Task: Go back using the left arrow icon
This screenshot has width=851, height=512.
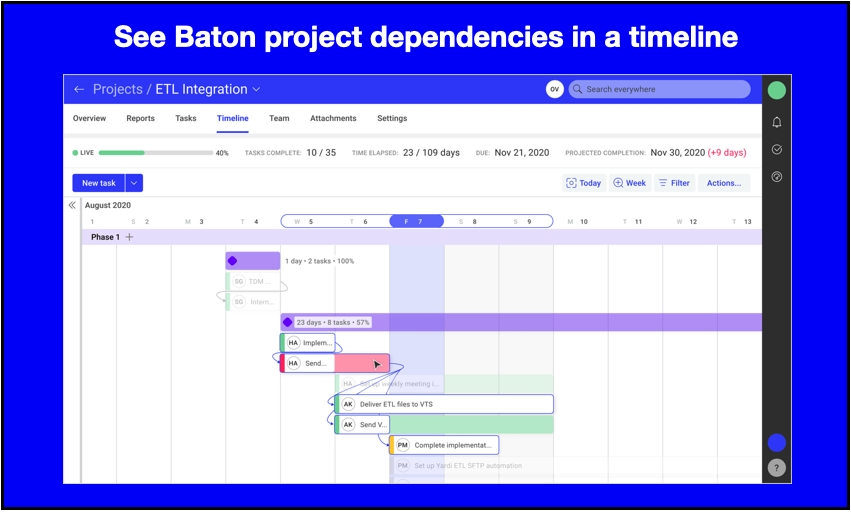Action: tap(79, 89)
